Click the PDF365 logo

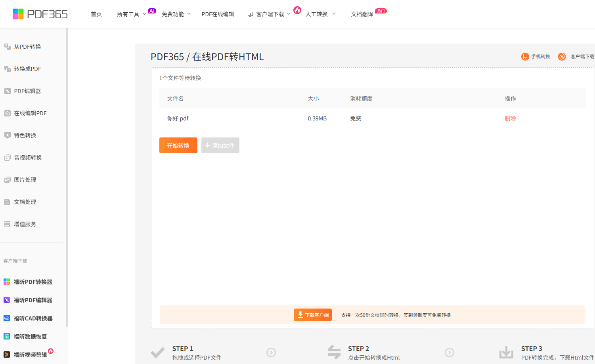40,14
